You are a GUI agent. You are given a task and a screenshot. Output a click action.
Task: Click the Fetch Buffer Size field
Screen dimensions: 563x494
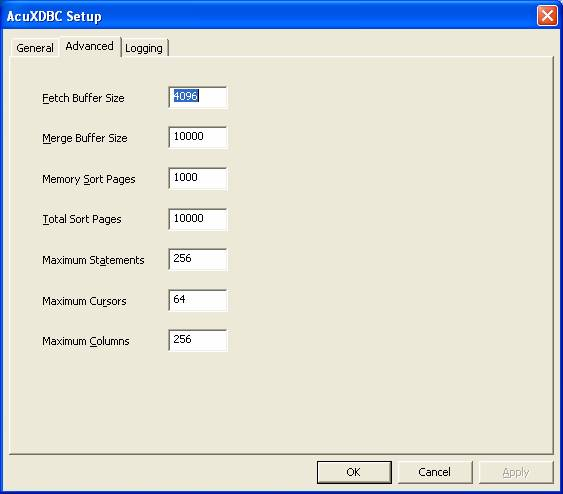(198, 97)
